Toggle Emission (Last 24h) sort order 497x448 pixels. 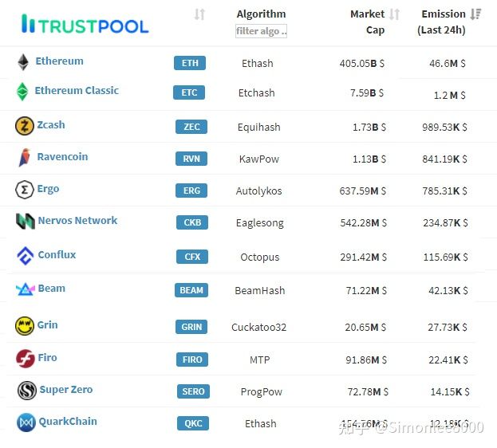(x=475, y=14)
